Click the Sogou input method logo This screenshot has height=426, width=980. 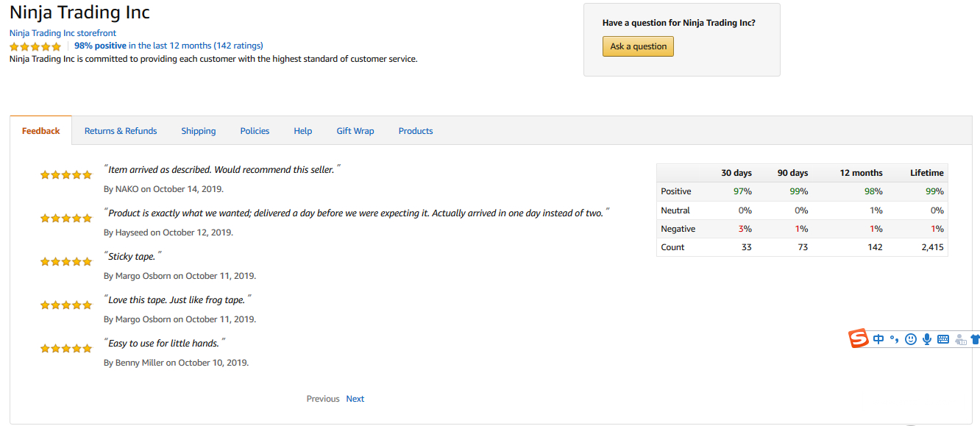(859, 339)
